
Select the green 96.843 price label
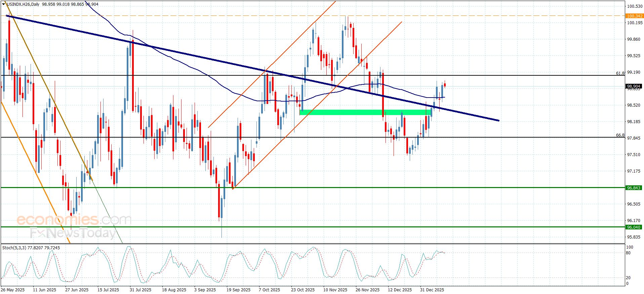(634, 188)
